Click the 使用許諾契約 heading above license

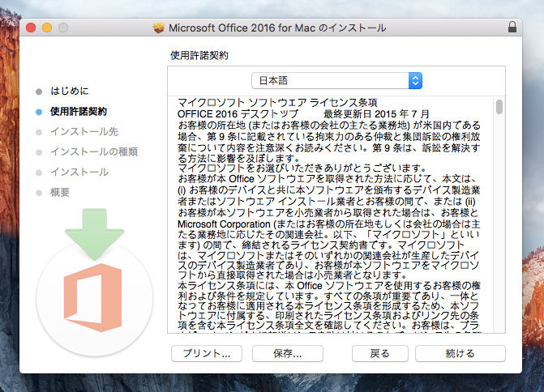click(199, 55)
